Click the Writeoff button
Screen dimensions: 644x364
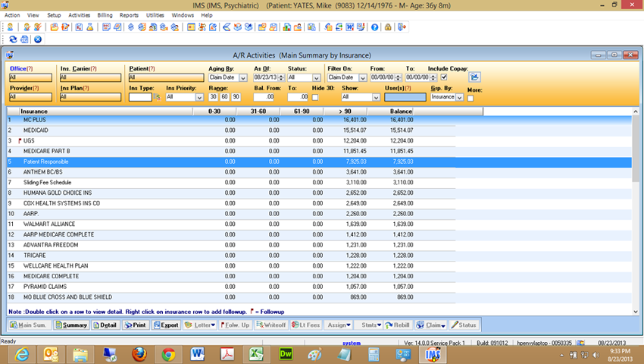coord(270,325)
